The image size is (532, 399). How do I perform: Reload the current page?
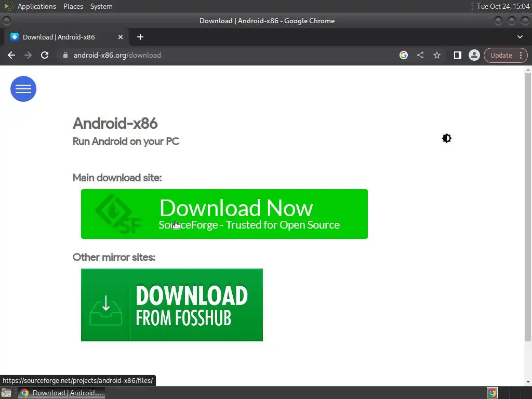pos(45,55)
